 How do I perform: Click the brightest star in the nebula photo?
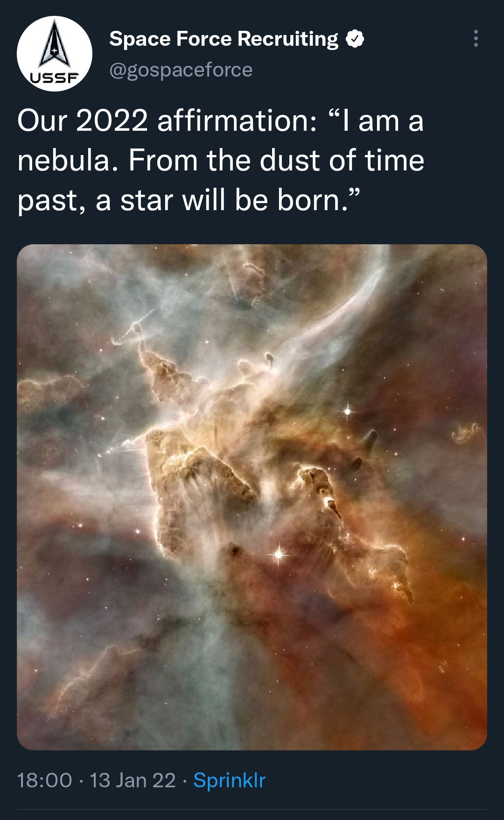click(279, 554)
